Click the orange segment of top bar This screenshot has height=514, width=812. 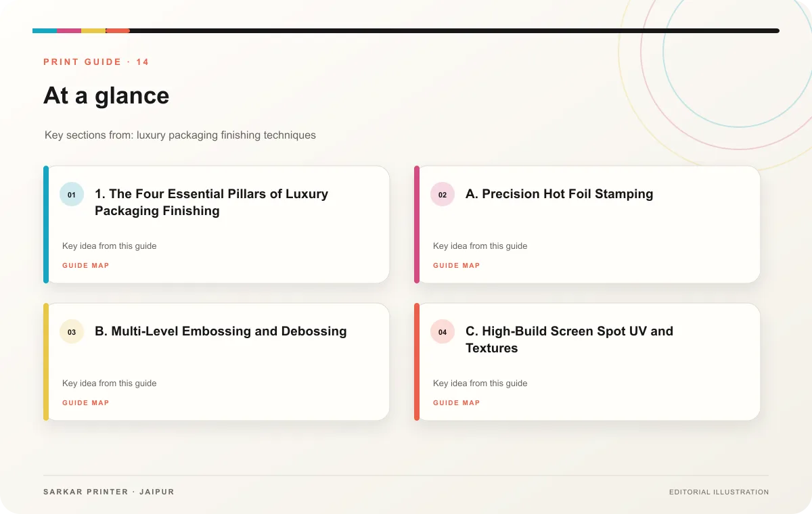(118, 30)
